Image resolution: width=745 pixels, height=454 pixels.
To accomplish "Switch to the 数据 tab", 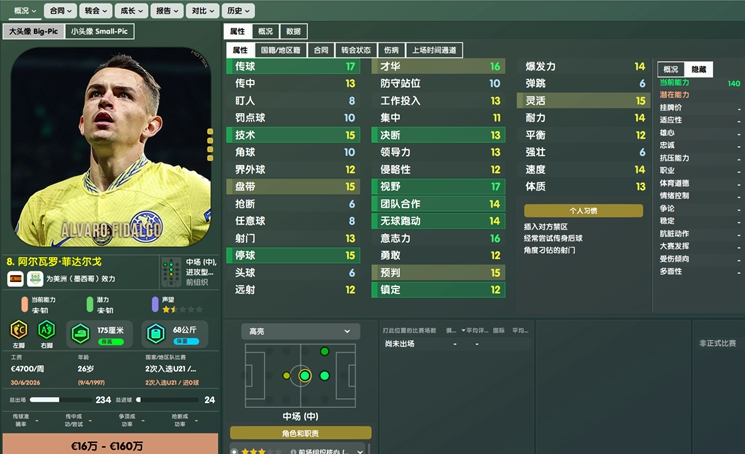I will (x=293, y=31).
